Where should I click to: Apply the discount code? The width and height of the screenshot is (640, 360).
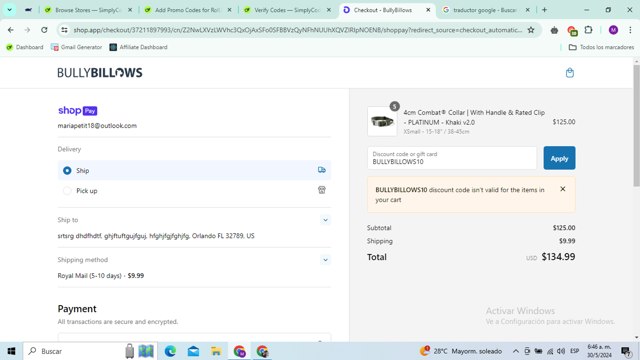point(559,158)
